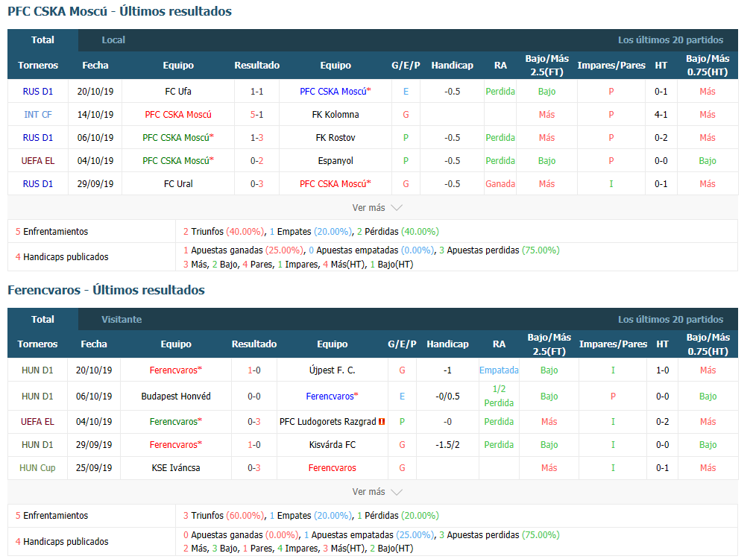Click the 1-1 result at FC Ufa
756x559 pixels.
click(x=256, y=91)
